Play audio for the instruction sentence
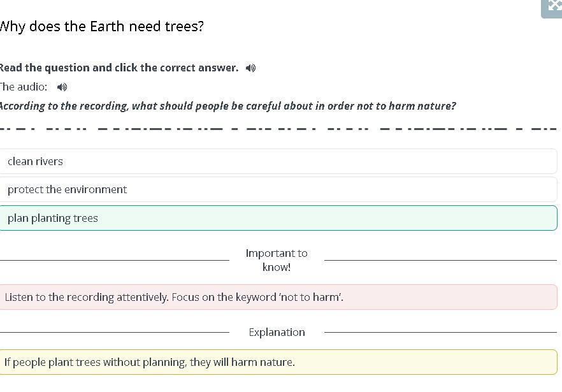562x392 pixels. (x=251, y=68)
